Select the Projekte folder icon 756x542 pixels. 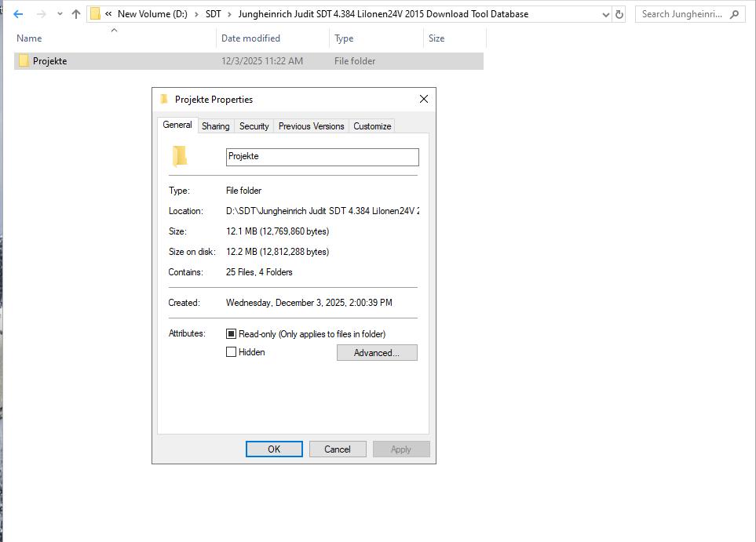[25, 60]
